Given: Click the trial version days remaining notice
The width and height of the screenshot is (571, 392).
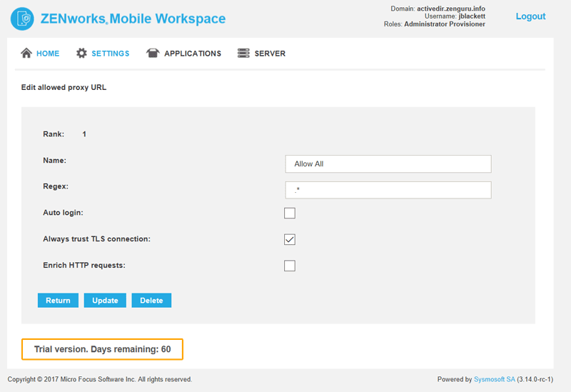Looking at the screenshot, I should [102, 349].
